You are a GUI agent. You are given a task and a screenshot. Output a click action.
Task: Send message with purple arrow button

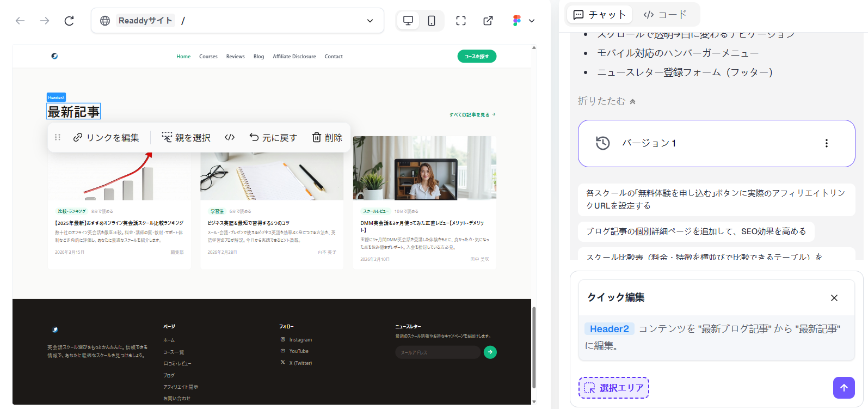[x=844, y=388]
